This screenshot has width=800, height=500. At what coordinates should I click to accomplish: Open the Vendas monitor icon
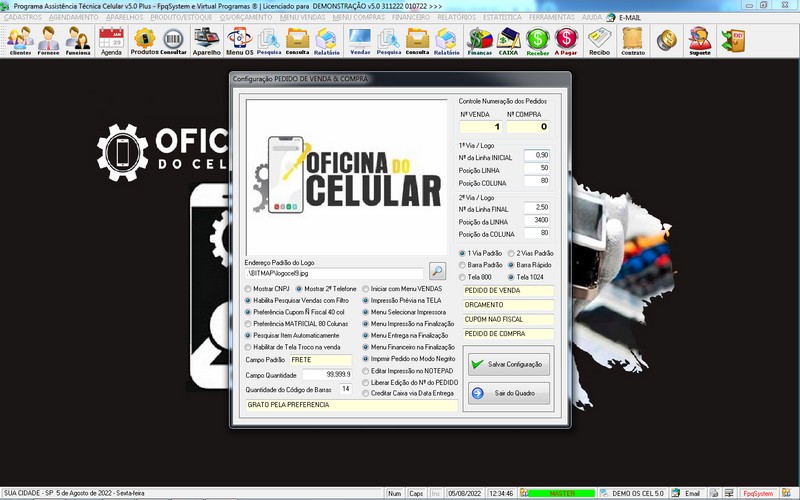pos(360,41)
